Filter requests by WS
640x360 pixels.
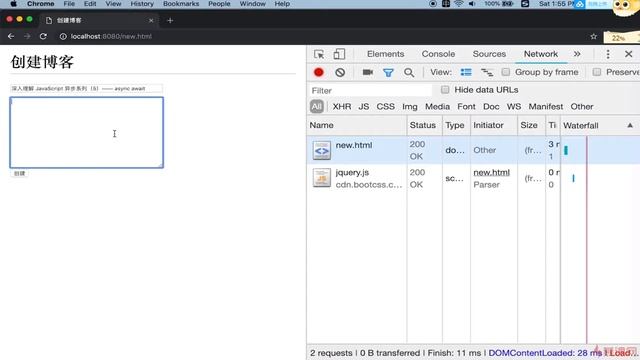(x=513, y=107)
